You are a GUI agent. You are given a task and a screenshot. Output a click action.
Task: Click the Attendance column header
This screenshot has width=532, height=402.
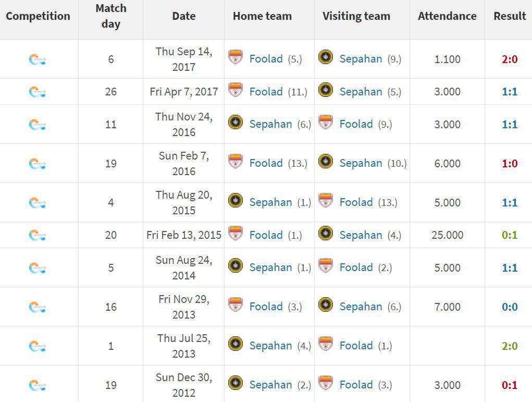coord(447,16)
